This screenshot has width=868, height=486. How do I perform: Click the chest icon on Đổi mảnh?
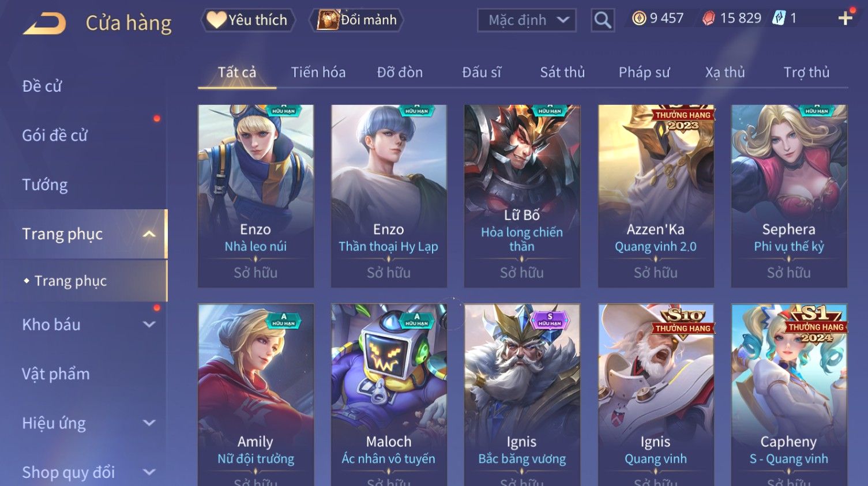[x=328, y=20]
